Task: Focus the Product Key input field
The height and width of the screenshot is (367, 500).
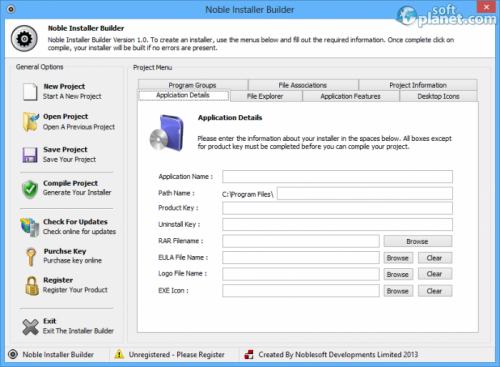Action: (x=337, y=208)
